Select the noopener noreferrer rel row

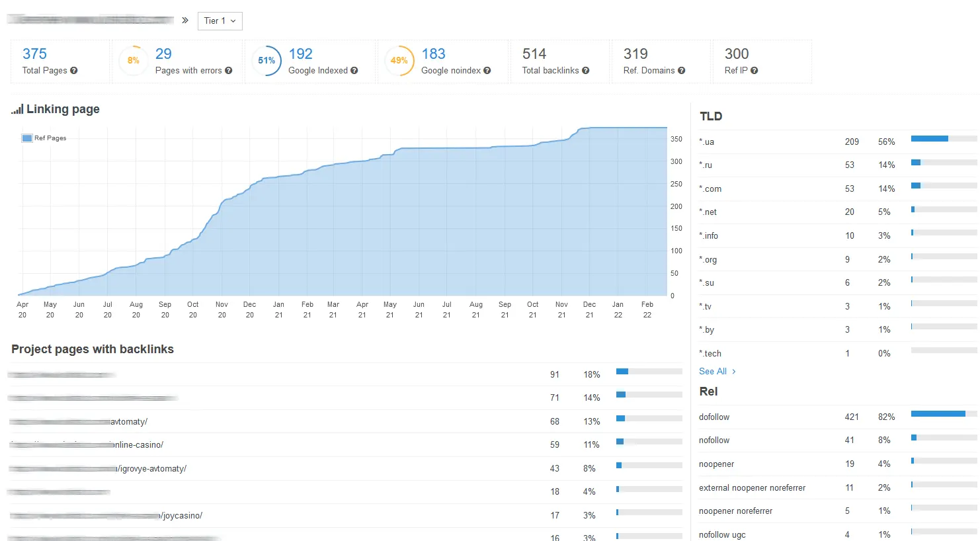coord(838,511)
